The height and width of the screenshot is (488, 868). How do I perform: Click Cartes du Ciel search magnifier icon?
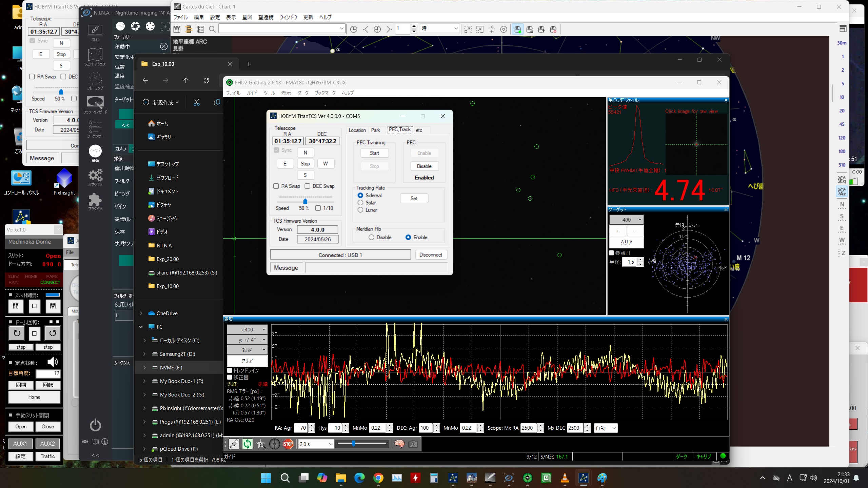[212, 29]
